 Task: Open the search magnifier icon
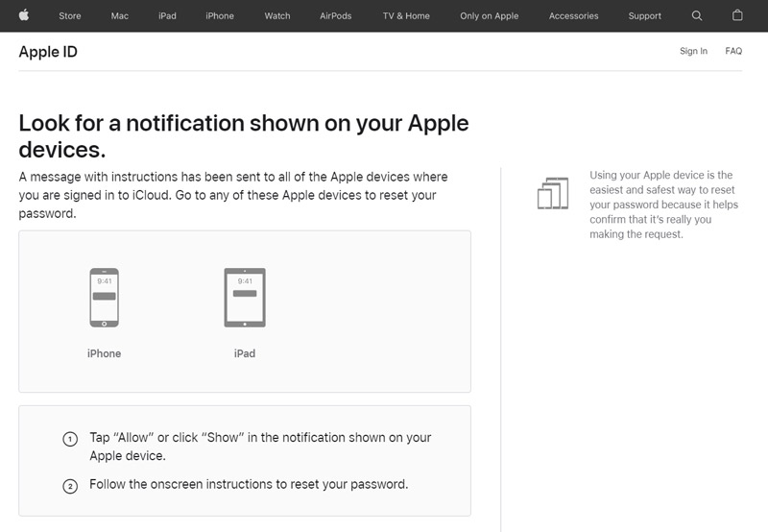point(697,15)
